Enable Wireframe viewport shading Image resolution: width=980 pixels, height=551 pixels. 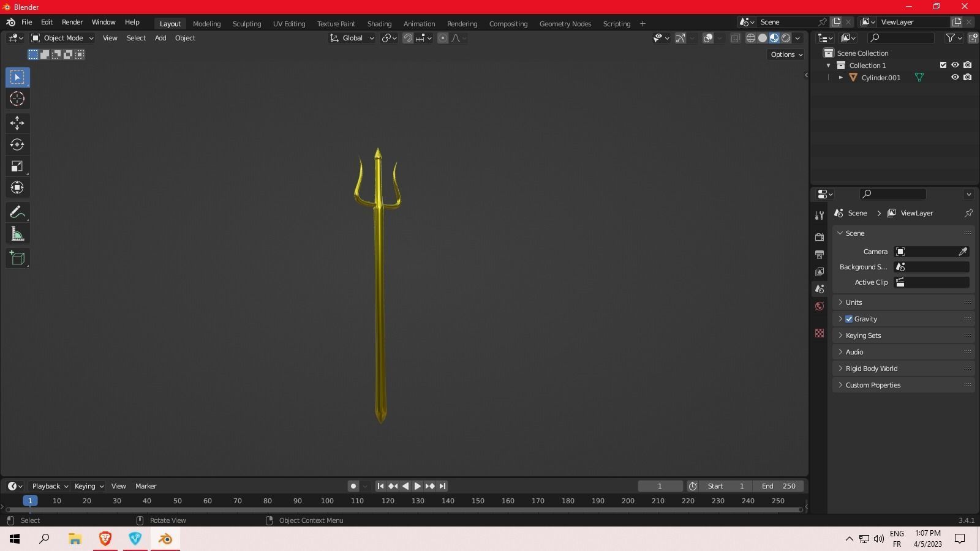(x=751, y=38)
